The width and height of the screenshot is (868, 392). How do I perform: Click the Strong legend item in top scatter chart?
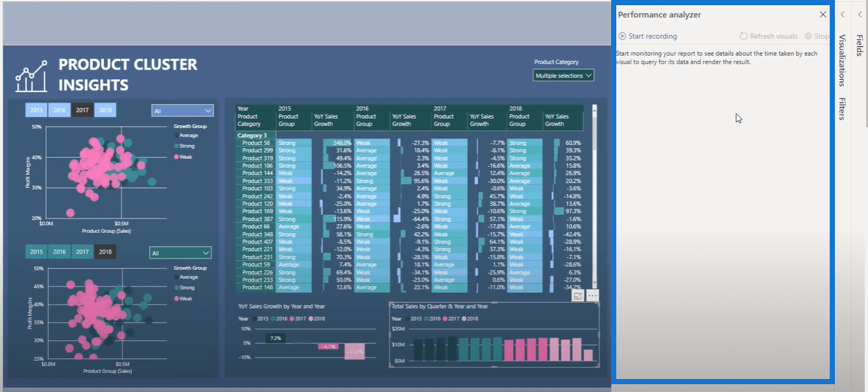[x=184, y=146]
